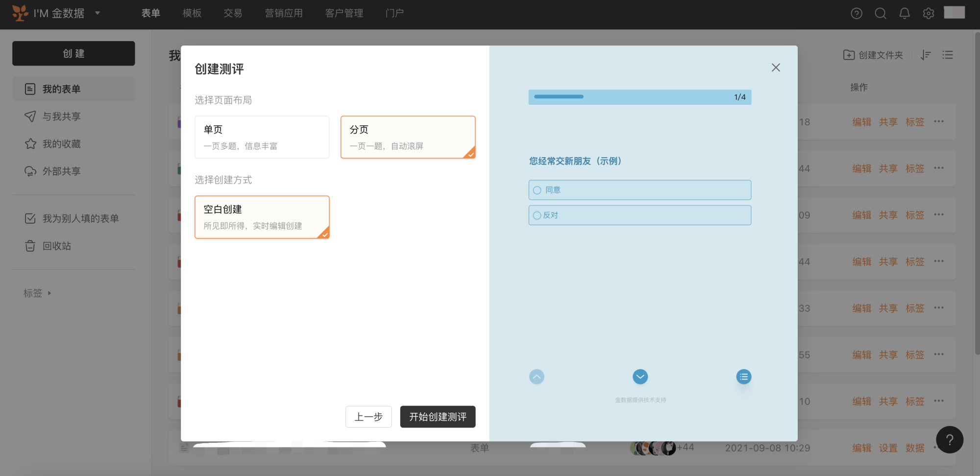Select 我的表单 in the sidebar
The width and height of the screenshot is (980, 476).
[x=73, y=89]
